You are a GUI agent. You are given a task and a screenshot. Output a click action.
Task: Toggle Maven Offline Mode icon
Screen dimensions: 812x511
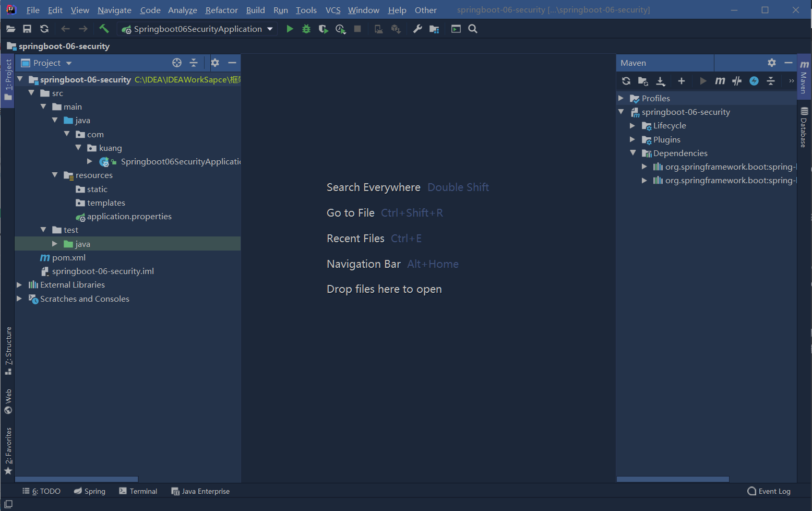(737, 81)
